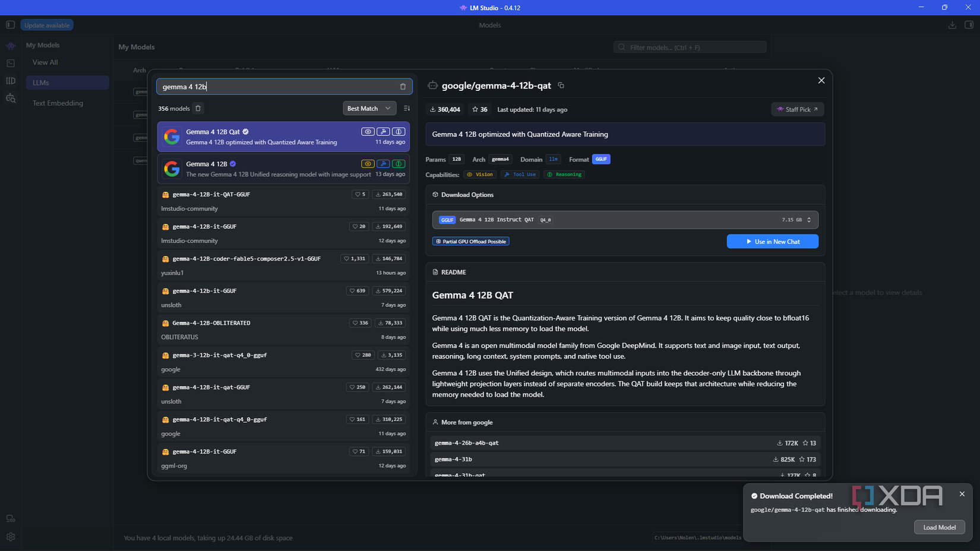Copy the google/gemma-4-12b-qat model name
980x551 pixels.
pos(561,85)
